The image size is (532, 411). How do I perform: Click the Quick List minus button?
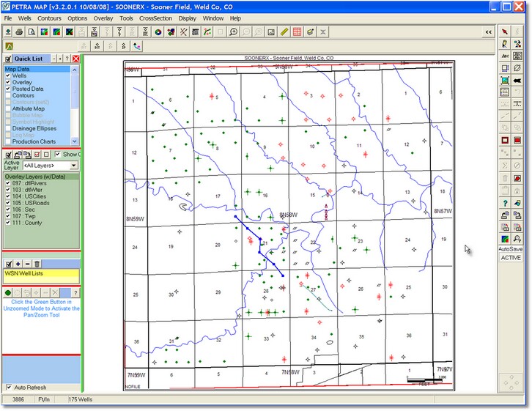(54, 59)
